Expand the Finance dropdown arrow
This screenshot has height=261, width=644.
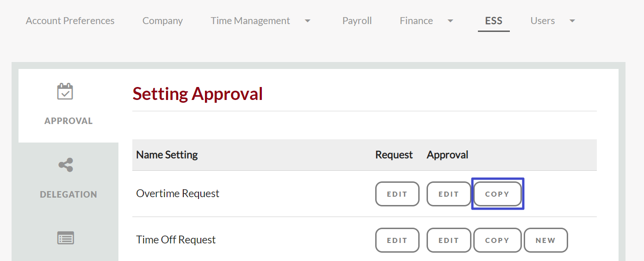pos(450,21)
